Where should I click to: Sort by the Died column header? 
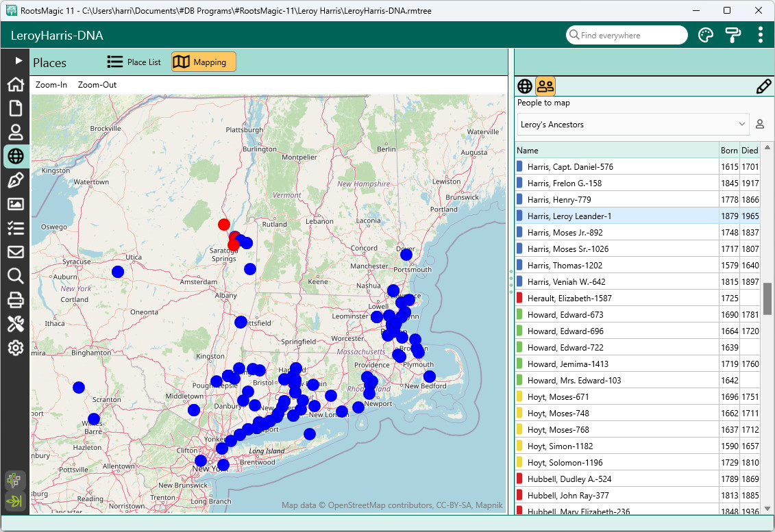coord(750,150)
